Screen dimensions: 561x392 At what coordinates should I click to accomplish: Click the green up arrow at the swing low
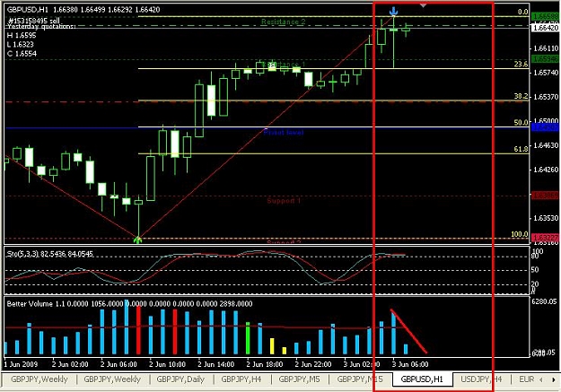137,240
